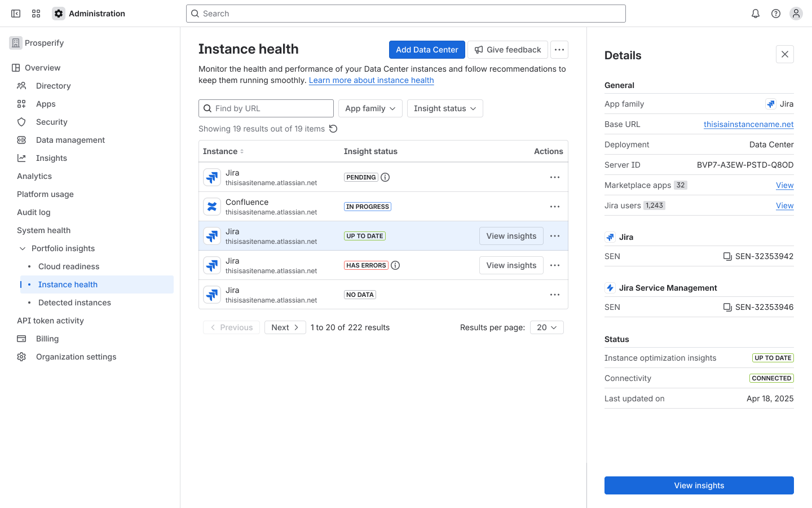
Task: Collapse the Portfolio insights section
Action: (23, 248)
